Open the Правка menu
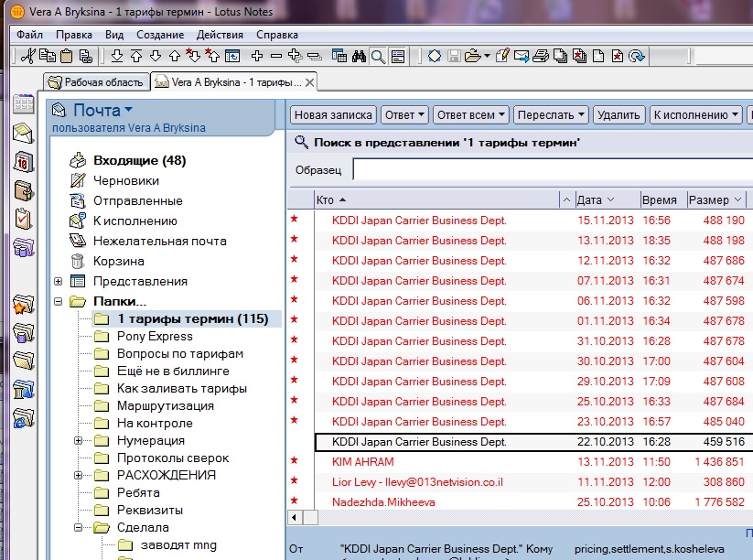This screenshot has width=753, height=560. 74,35
